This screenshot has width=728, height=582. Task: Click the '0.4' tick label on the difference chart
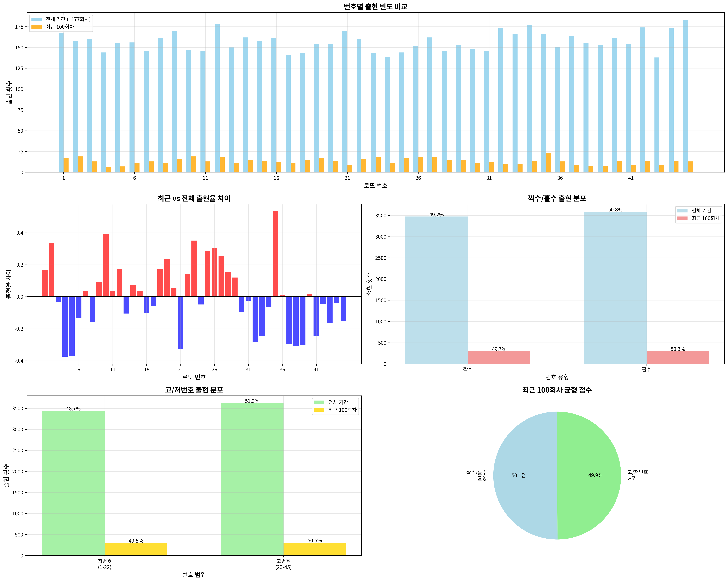click(x=20, y=233)
